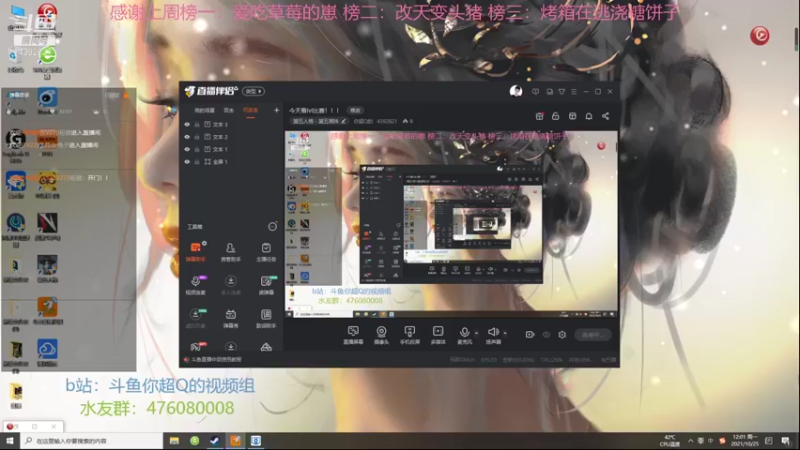Open the 弹幕秀 danmaku show tool

click(x=231, y=318)
